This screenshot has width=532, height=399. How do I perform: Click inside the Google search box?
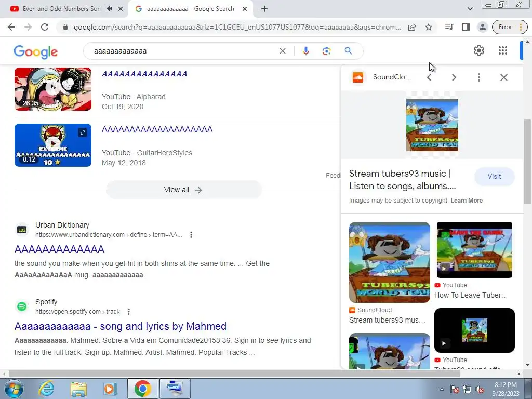(183, 51)
